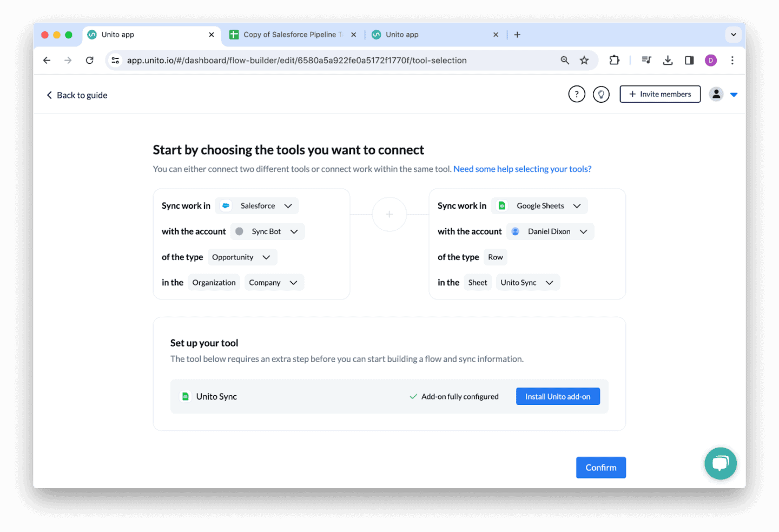The width and height of the screenshot is (779, 532).
Task: Click the Install Unito add-on button
Action: (558, 396)
